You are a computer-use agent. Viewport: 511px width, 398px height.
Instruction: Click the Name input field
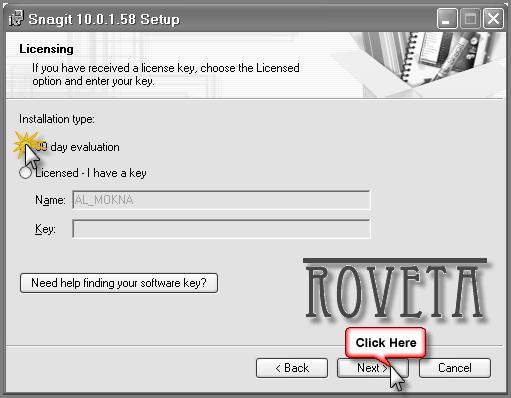(x=221, y=200)
